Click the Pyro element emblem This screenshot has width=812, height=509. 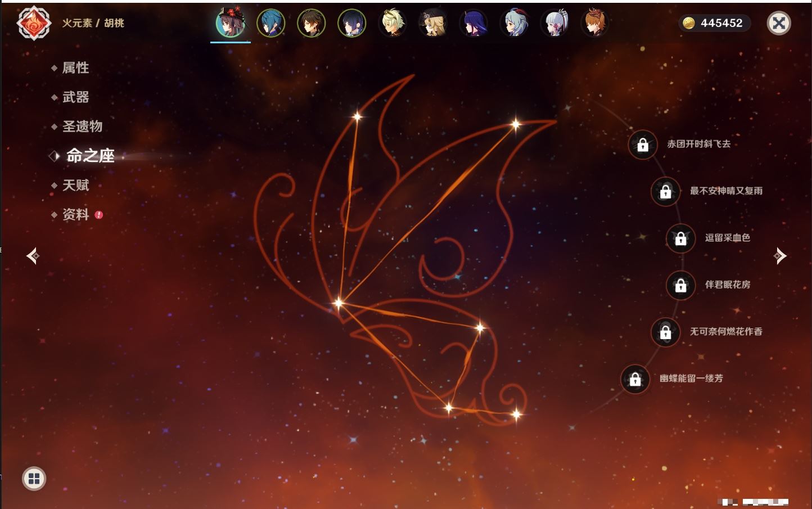coord(34,23)
